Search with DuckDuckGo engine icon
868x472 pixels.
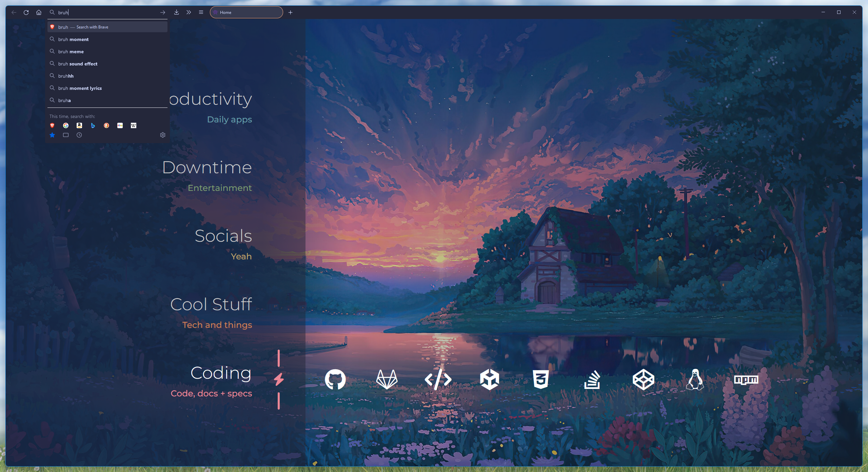point(106,125)
